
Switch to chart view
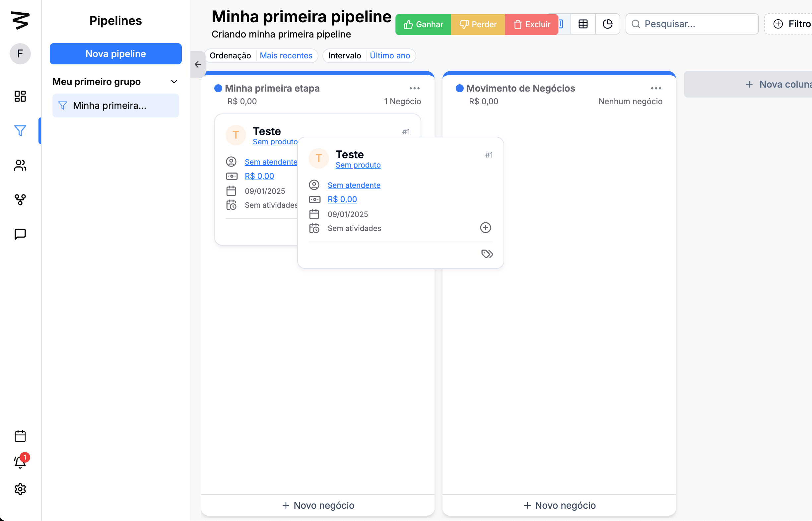click(x=607, y=24)
